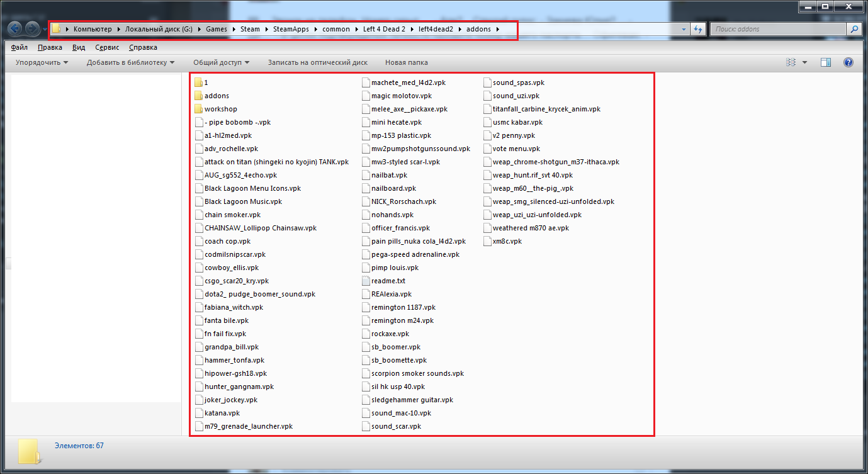Screen dimensions: 868x474
Task: Click the file icon of nailbat.vpk
Action: [366, 175]
